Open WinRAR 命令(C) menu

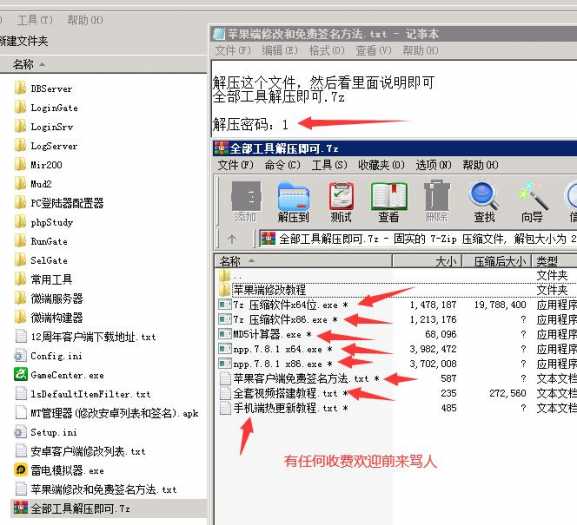click(x=283, y=165)
